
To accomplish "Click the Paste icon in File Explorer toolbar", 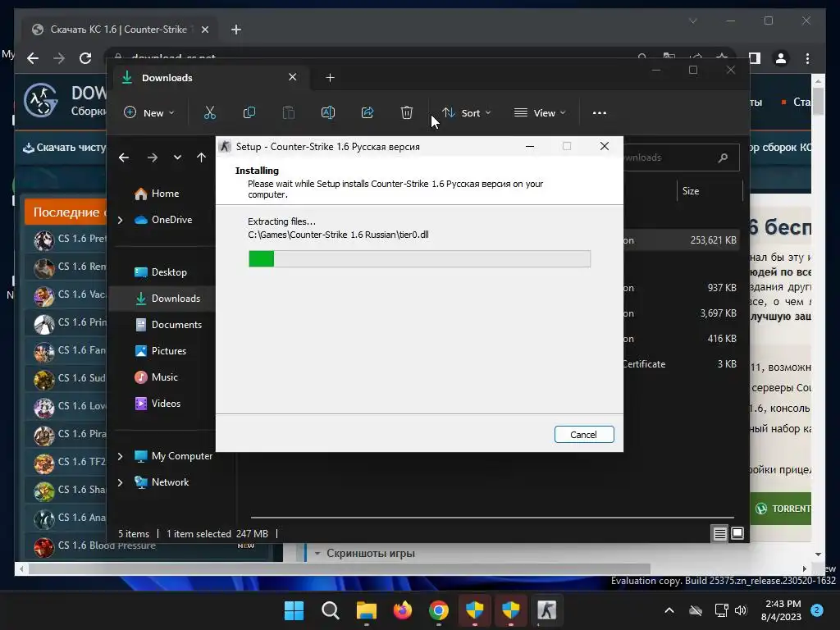I will [x=288, y=112].
